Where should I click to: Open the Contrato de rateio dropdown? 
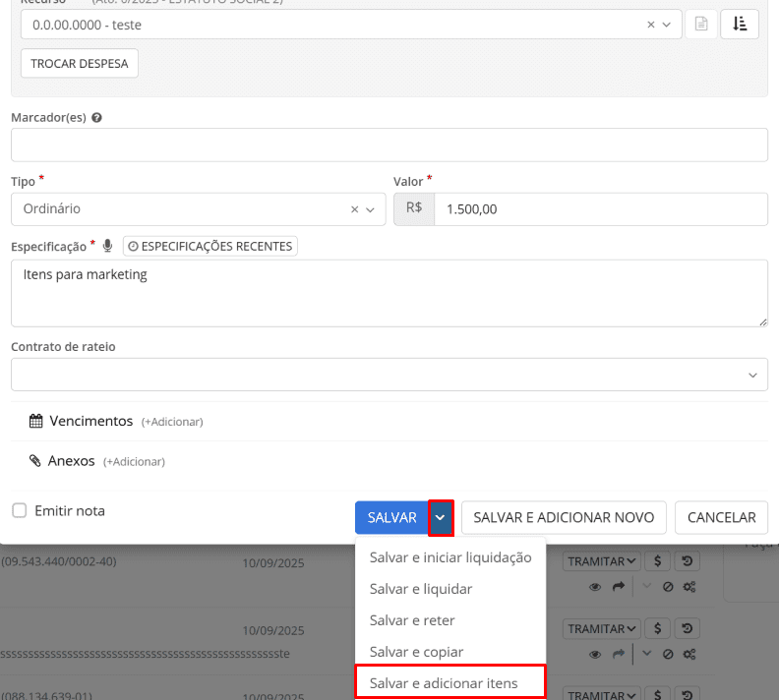pyautogui.click(x=753, y=375)
